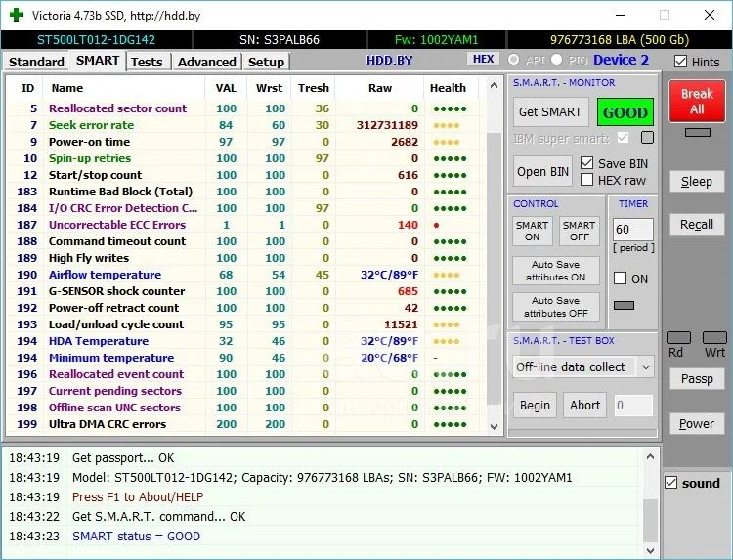Click the Begin test button
The width and height of the screenshot is (733, 560).
point(535,406)
